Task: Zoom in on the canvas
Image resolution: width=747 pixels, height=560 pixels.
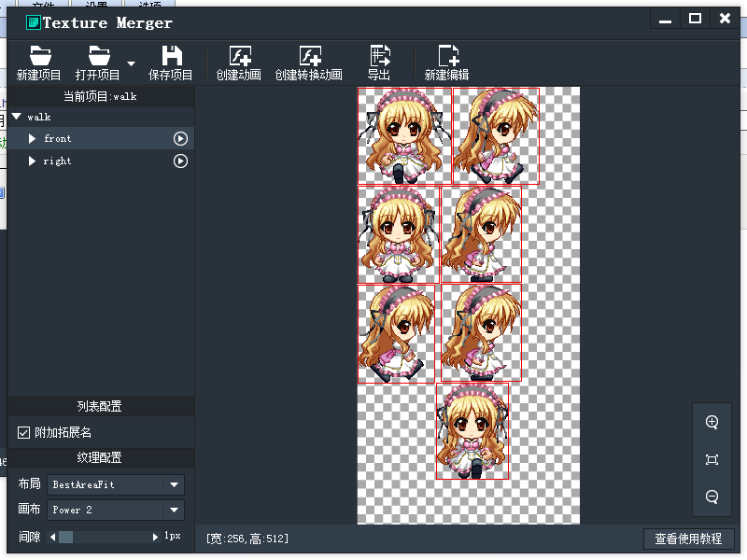Action: click(x=712, y=422)
